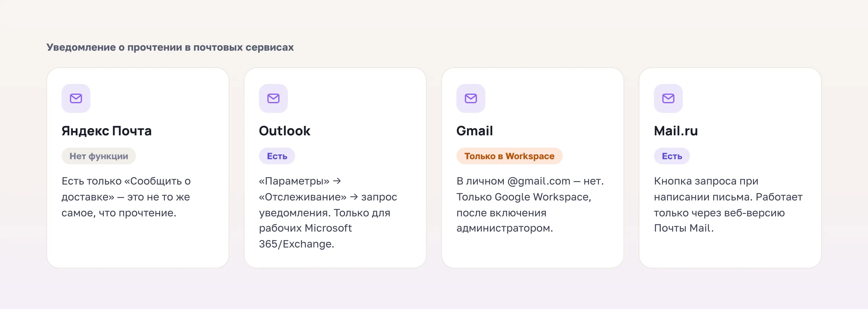Click the envelope icon on the Gmail card
Image resolution: width=868 pixels, height=309 pixels.
click(471, 98)
